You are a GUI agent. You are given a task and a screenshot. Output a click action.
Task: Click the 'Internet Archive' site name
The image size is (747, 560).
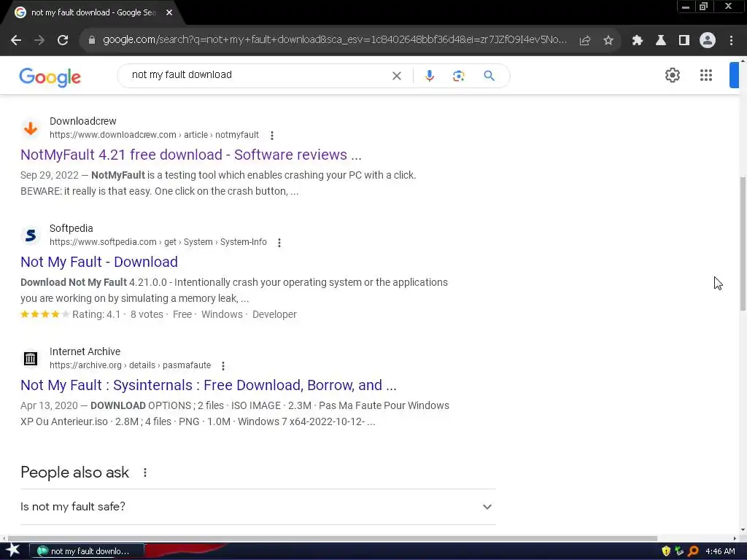click(x=85, y=352)
